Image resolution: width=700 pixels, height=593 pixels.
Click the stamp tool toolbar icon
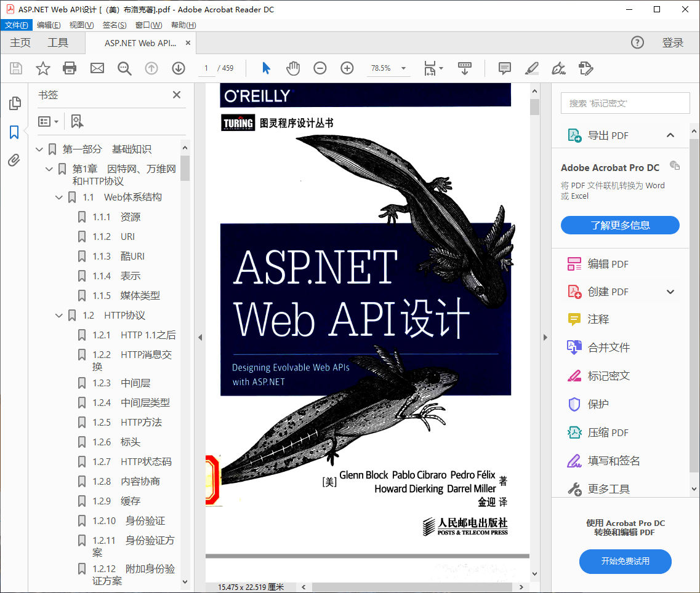pyautogui.click(x=585, y=68)
